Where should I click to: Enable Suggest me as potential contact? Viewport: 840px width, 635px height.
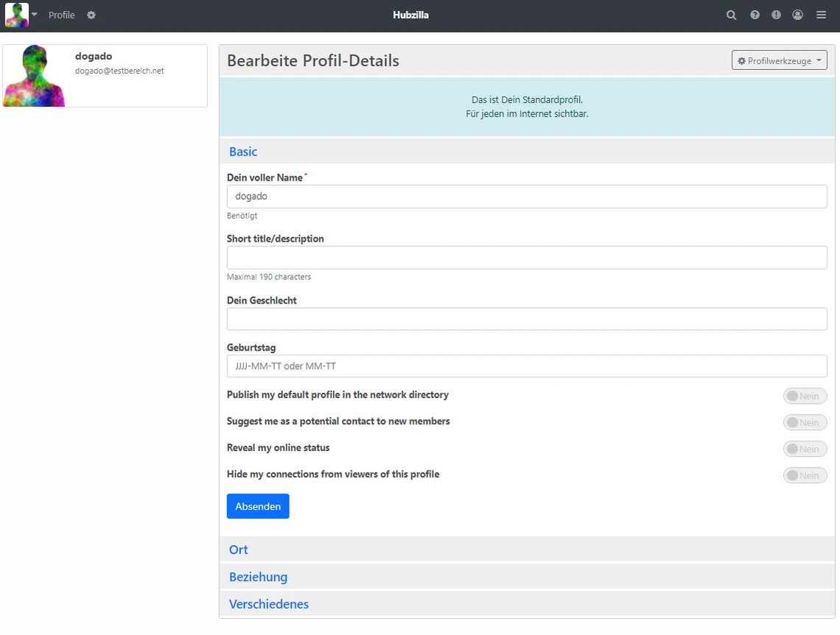tap(805, 423)
